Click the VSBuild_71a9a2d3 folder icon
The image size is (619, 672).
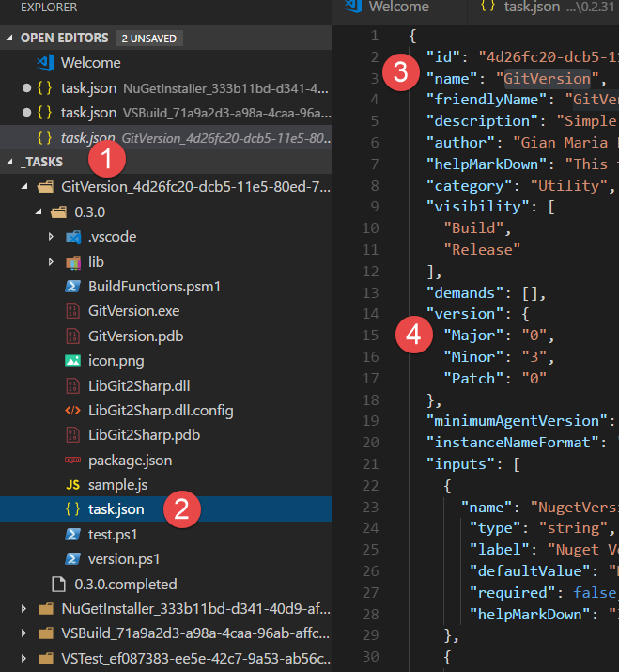click(46, 633)
